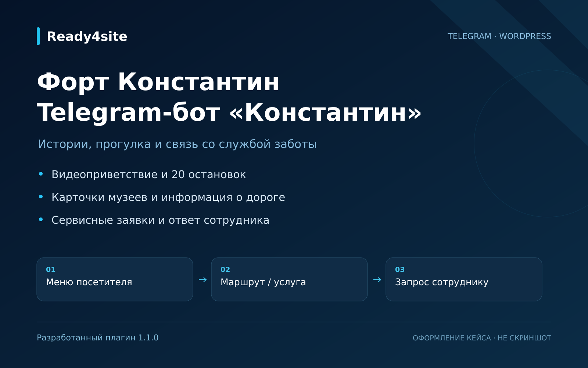Click 'ОФОРМЛЕНИЕ КЕЙСА · НЕ СКРИНШОТ' footer text
The image size is (588, 368).
click(x=482, y=338)
